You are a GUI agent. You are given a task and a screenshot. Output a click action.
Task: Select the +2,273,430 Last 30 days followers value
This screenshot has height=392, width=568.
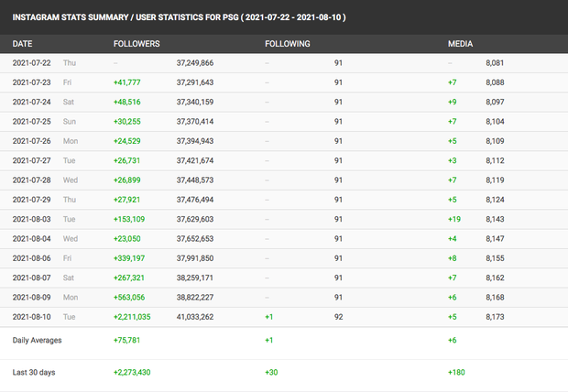(x=134, y=374)
